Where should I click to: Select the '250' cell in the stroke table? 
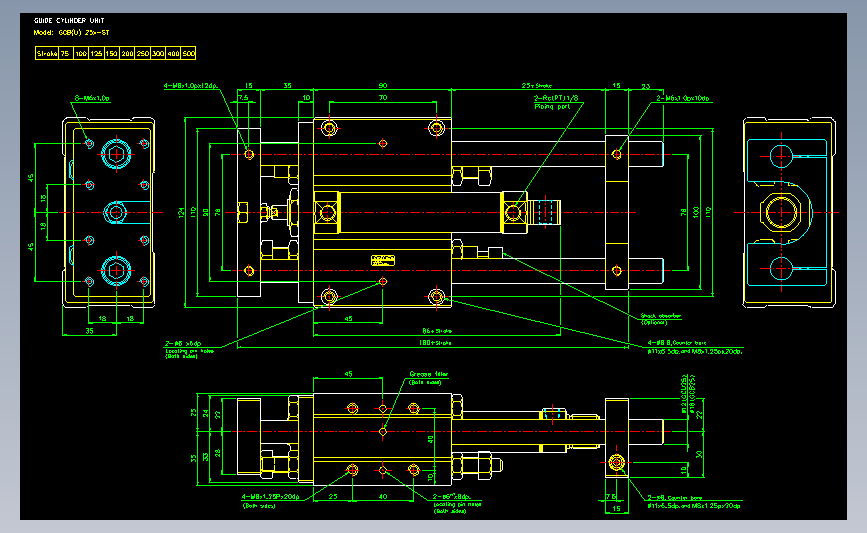click(143, 54)
